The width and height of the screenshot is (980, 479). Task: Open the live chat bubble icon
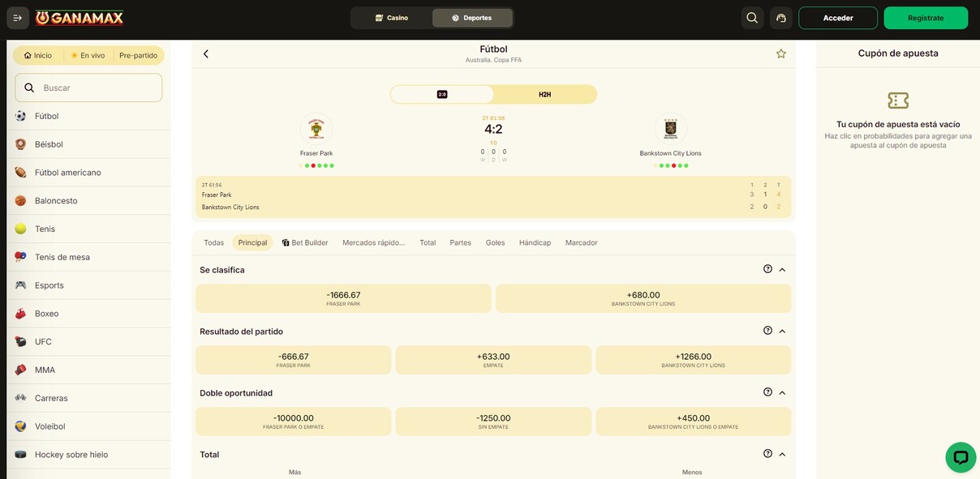click(961, 457)
